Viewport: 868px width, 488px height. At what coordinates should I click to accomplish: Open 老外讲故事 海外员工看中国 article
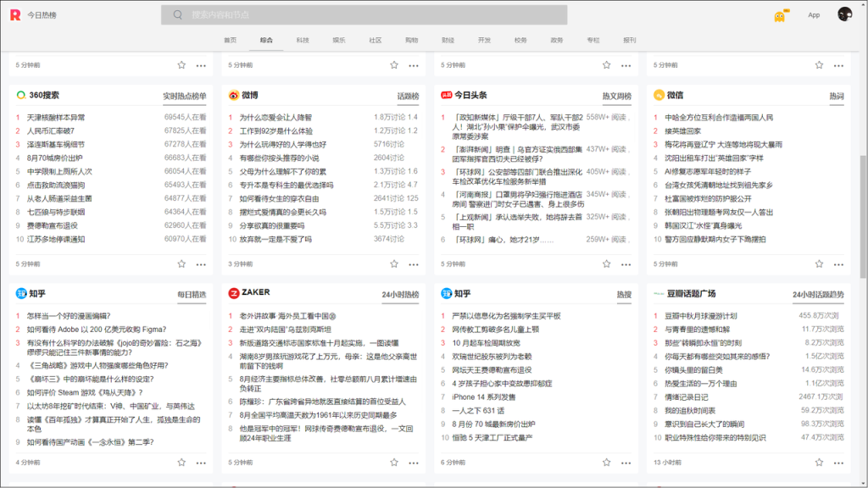pyautogui.click(x=287, y=316)
